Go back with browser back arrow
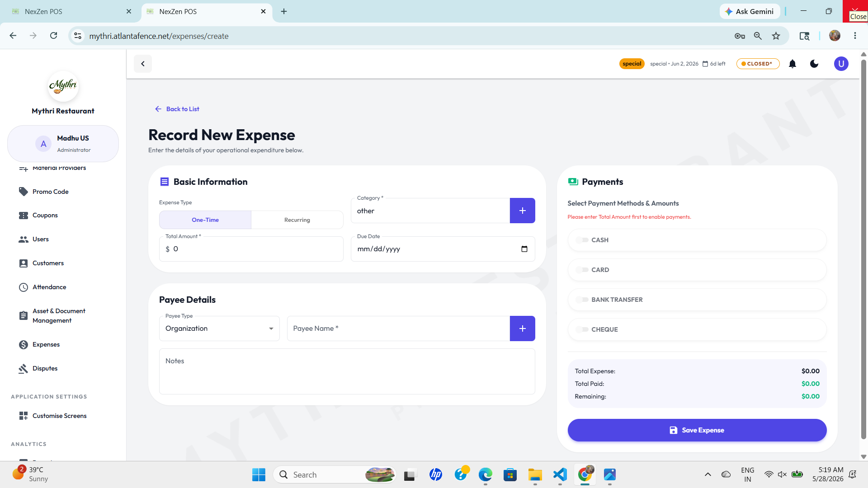 tap(13, 36)
